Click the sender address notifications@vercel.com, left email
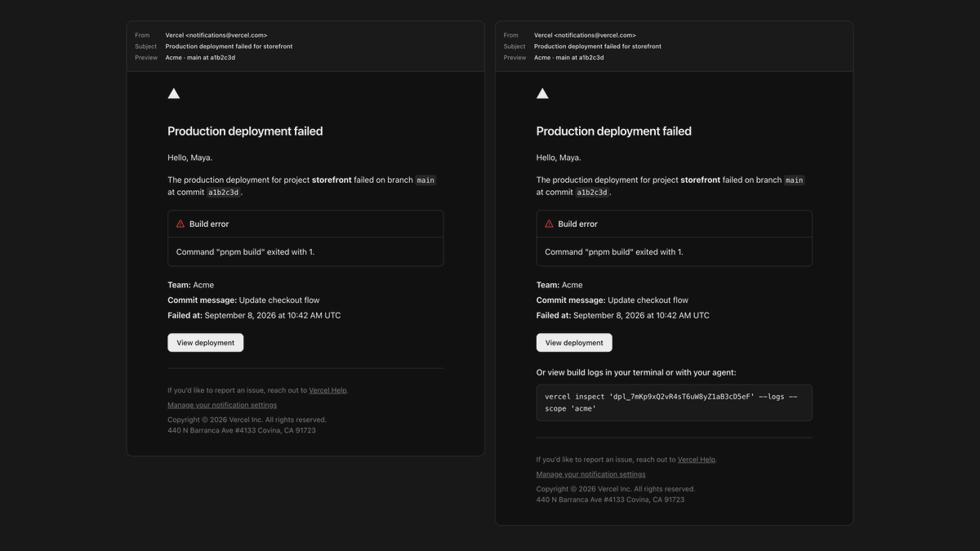Screen dimensions: 980x551 (x=226, y=35)
